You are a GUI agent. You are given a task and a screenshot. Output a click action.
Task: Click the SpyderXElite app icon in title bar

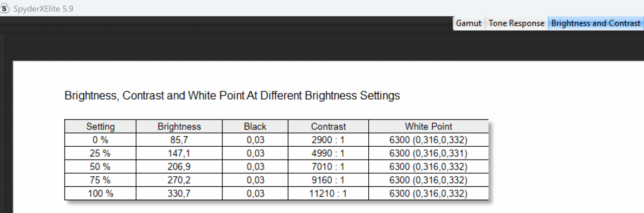coord(4,8)
